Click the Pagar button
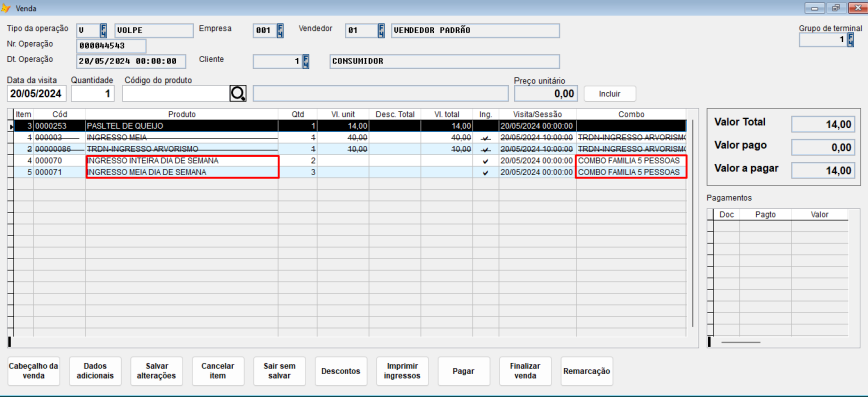This screenshot has height=399, width=868. click(x=463, y=371)
